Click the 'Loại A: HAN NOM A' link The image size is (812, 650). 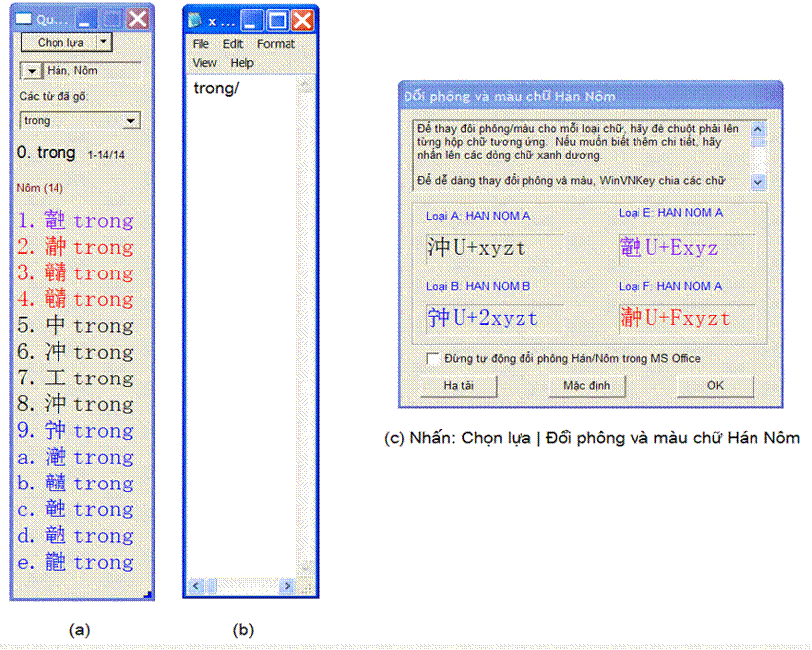478,216
